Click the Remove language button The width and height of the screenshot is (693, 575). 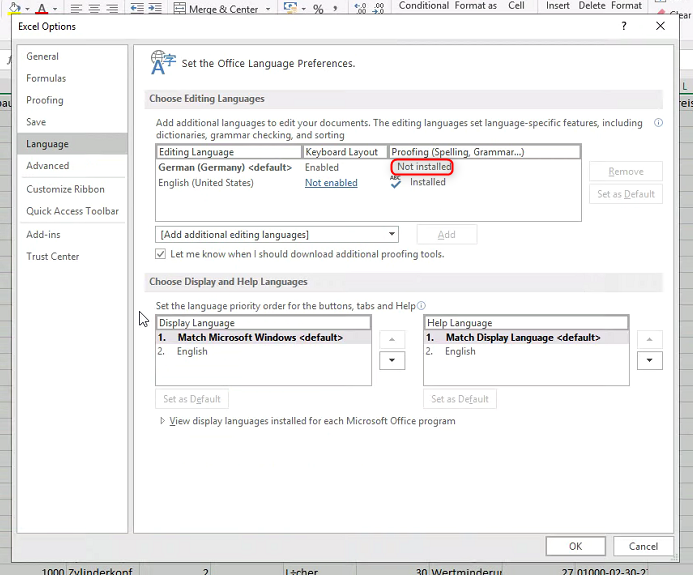click(626, 171)
